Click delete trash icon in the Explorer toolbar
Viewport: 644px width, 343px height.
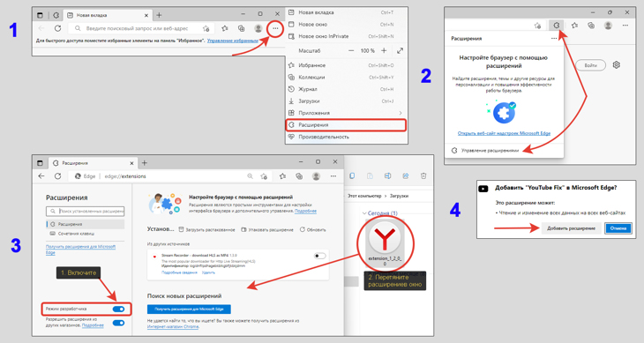pos(423,176)
